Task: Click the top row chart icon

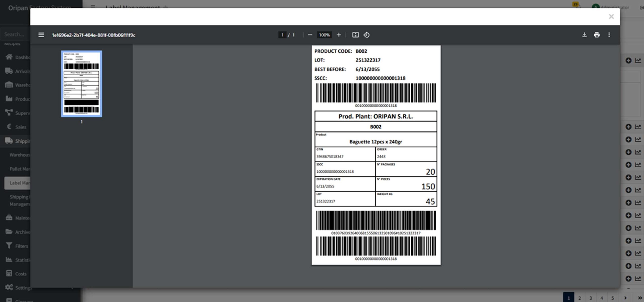Action: point(638,60)
